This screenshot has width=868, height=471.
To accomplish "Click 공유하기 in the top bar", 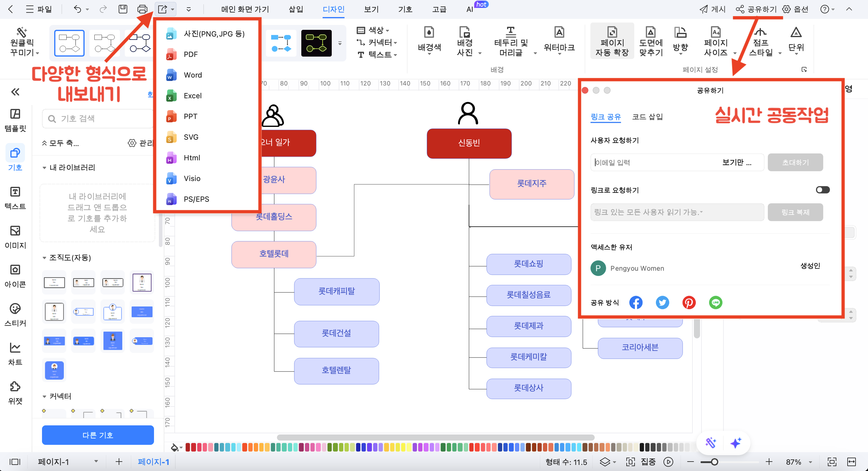I will (x=756, y=9).
